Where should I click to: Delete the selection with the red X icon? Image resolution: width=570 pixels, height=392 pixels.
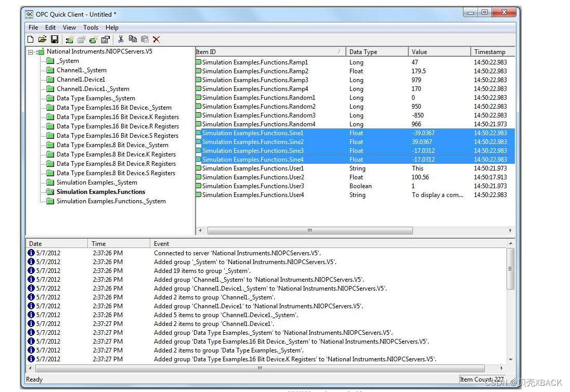(157, 39)
